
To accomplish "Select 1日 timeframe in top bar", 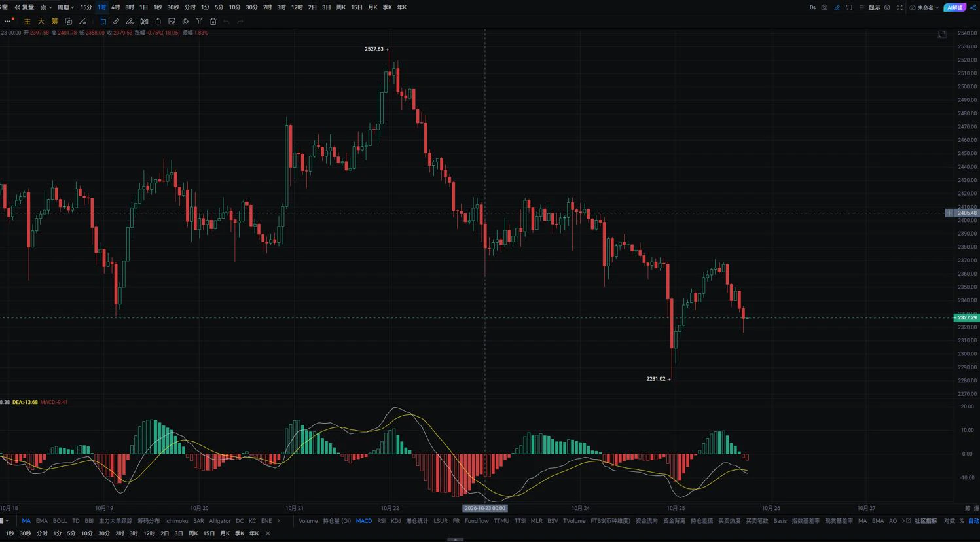I will (143, 7).
